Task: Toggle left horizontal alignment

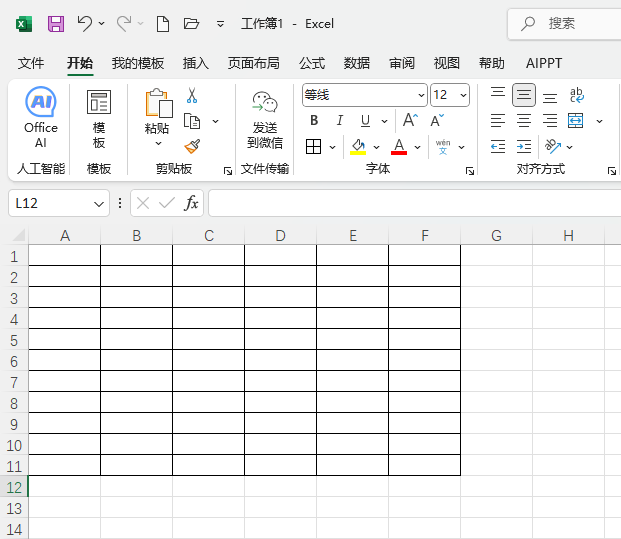Action: pos(498,120)
